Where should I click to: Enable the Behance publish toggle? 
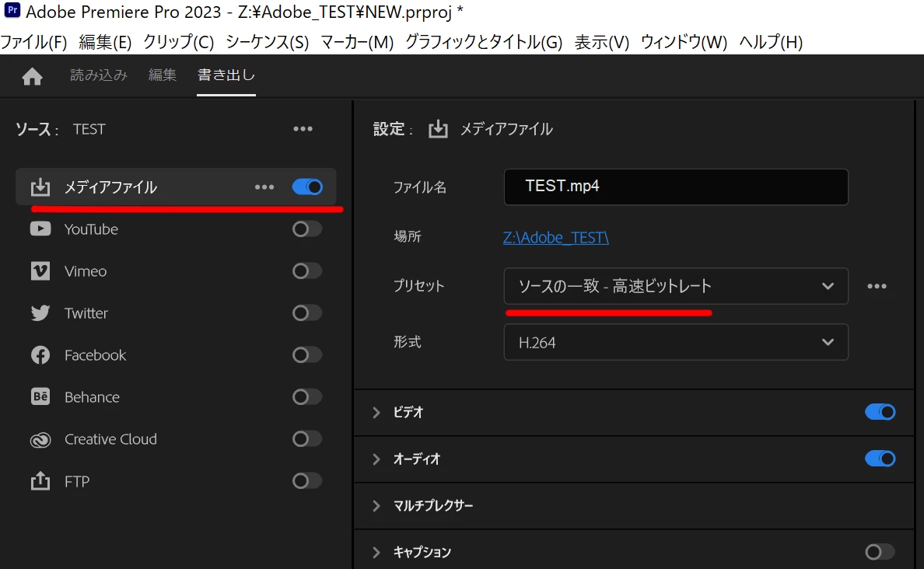click(x=307, y=397)
